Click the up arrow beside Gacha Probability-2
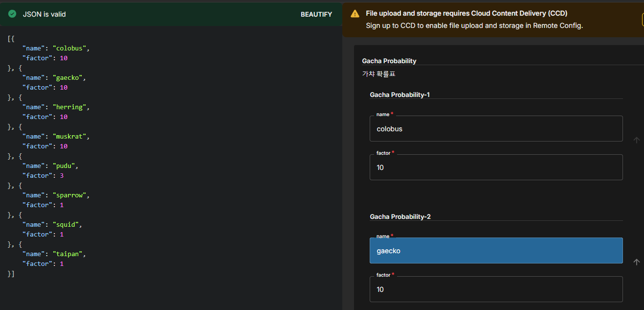 click(x=636, y=262)
